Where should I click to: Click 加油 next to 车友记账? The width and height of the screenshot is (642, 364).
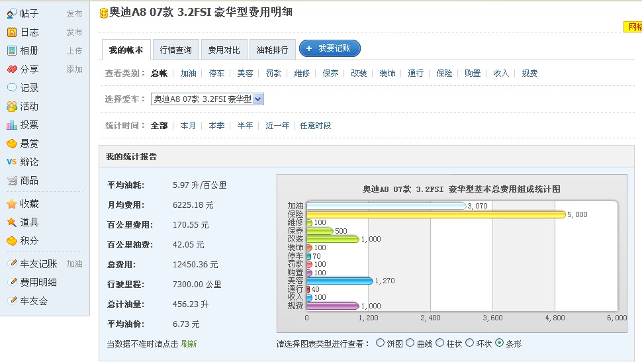pyautogui.click(x=74, y=264)
